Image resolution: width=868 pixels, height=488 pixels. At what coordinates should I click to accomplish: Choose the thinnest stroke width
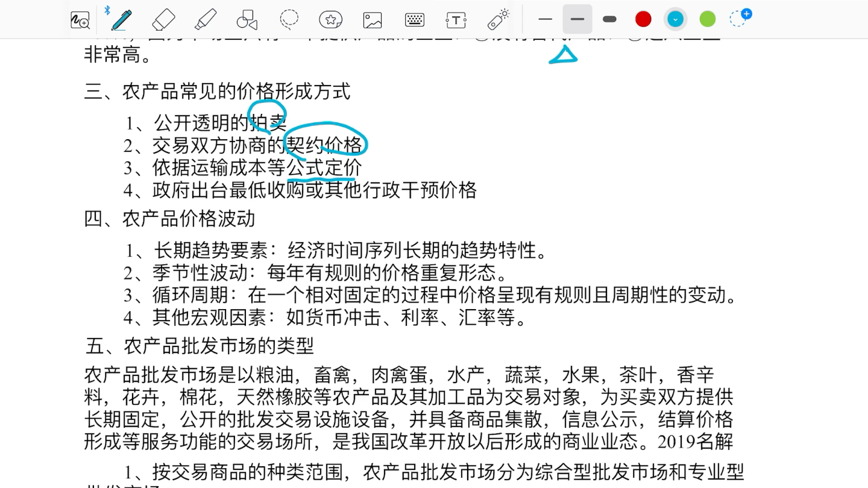click(545, 19)
